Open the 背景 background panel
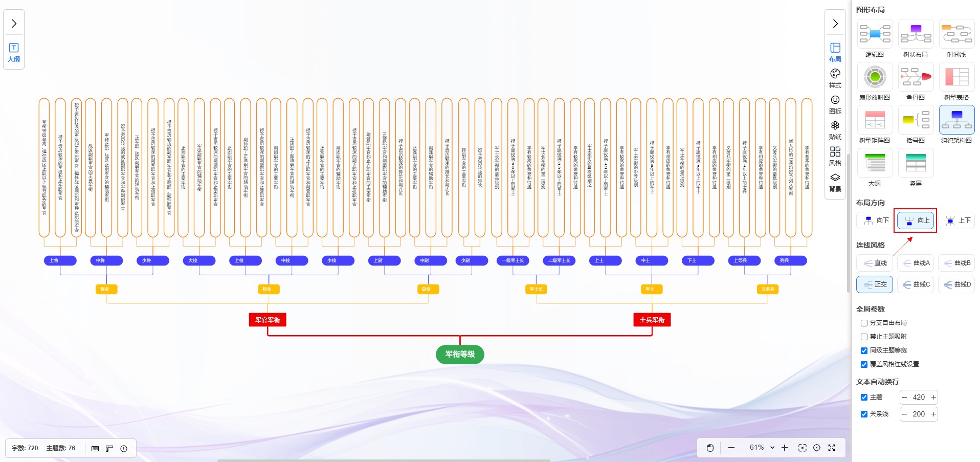The width and height of the screenshot is (980, 462). coord(835,182)
